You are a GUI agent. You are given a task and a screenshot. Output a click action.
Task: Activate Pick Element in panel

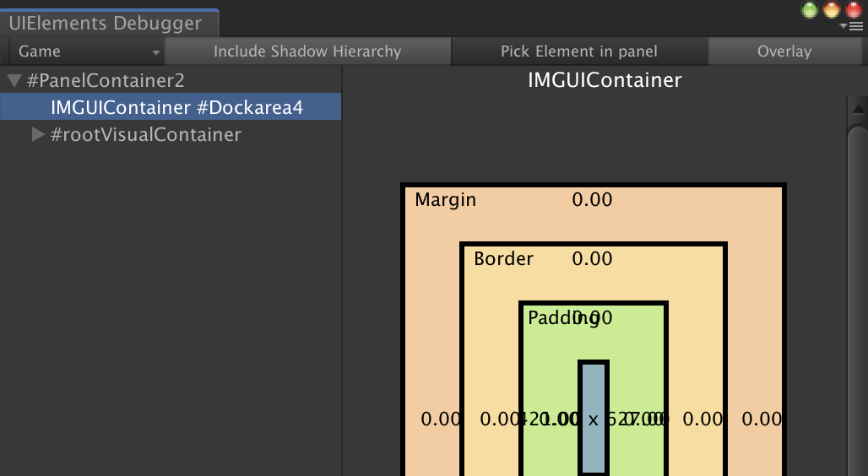point(579,51)
